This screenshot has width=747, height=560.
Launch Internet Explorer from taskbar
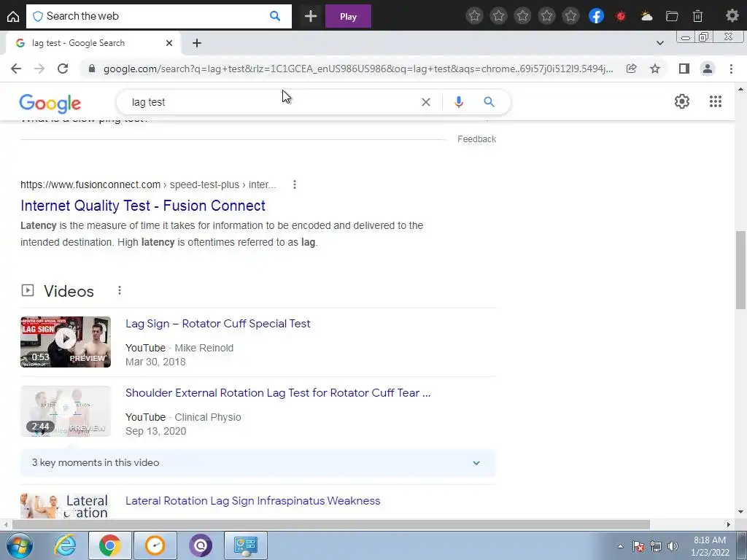pos(64,545)
